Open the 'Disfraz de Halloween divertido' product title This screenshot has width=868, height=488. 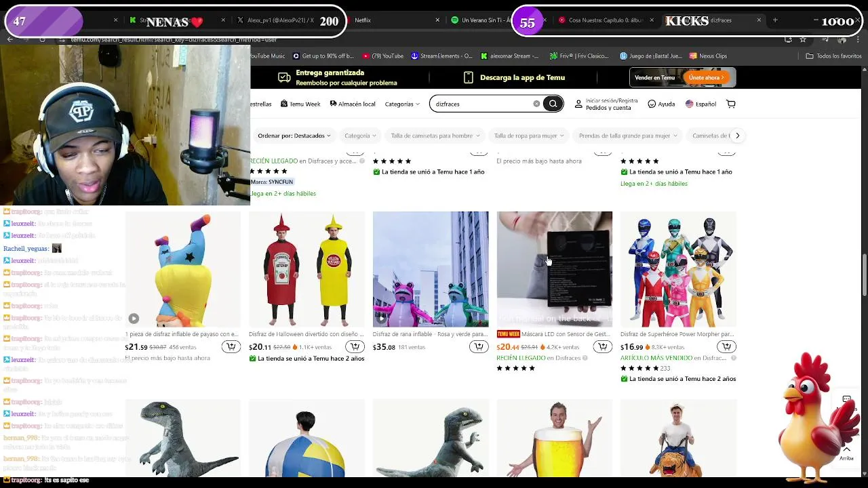pyautogui.click(x=307, y=334)
